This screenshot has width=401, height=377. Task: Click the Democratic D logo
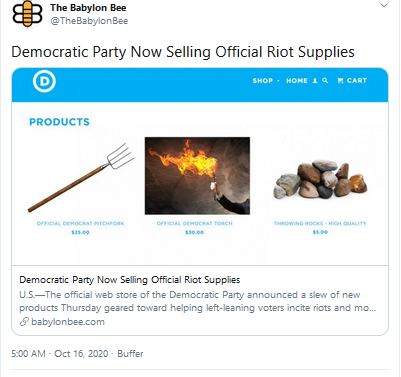coord(44,81)
